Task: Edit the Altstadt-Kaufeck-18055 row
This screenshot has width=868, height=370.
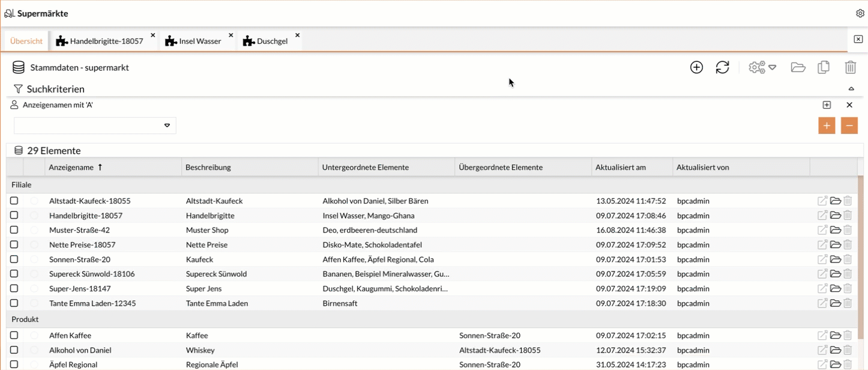Action: click(822, 201)
